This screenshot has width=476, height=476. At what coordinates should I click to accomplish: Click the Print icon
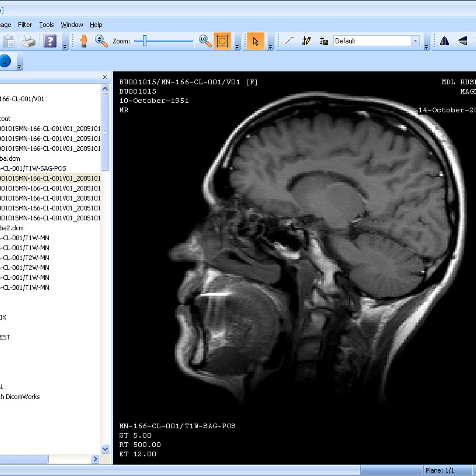29,41
